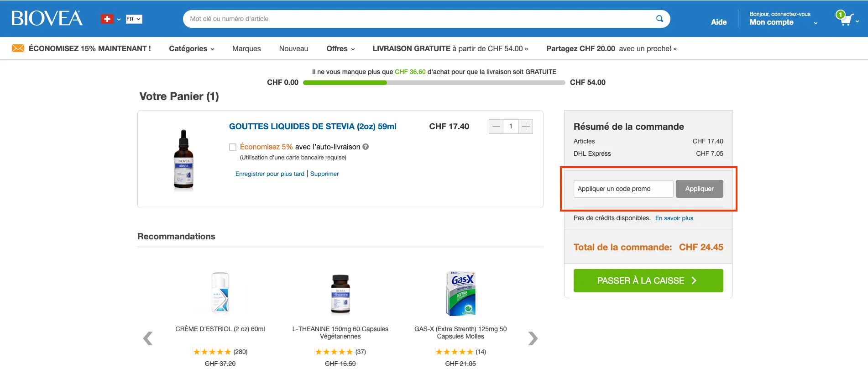Click the help icon next to auto-livraison

point(365,147)
